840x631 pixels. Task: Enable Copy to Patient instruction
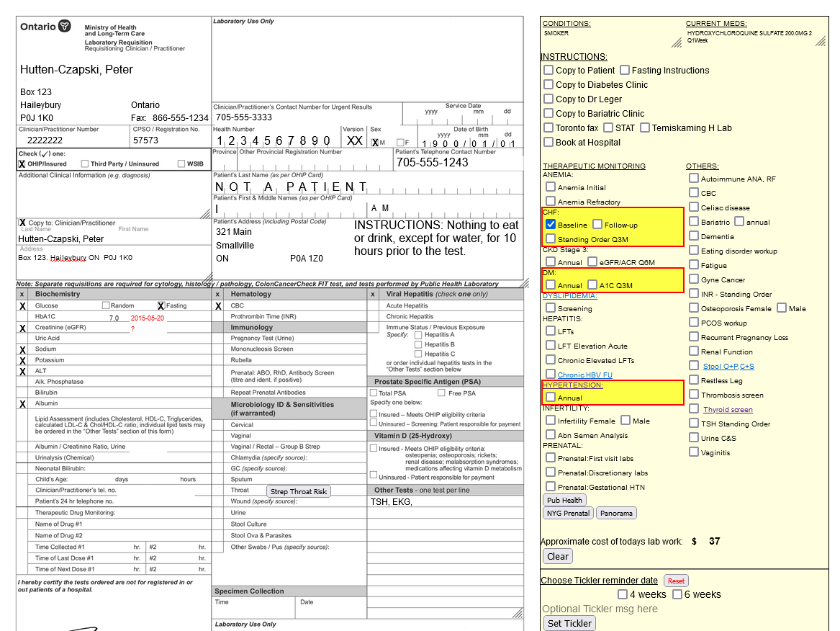pos(548,70)
